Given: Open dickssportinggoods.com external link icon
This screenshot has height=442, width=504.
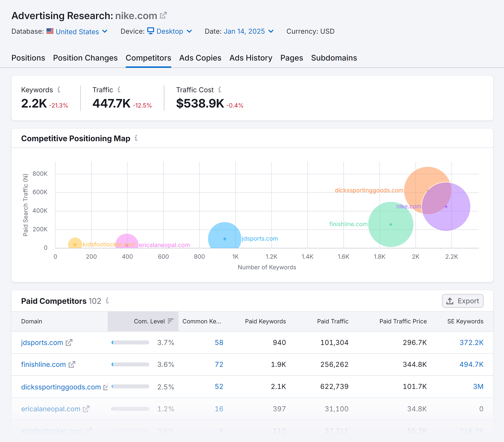Looking at the screenshot, I should [x=105, y=387].
